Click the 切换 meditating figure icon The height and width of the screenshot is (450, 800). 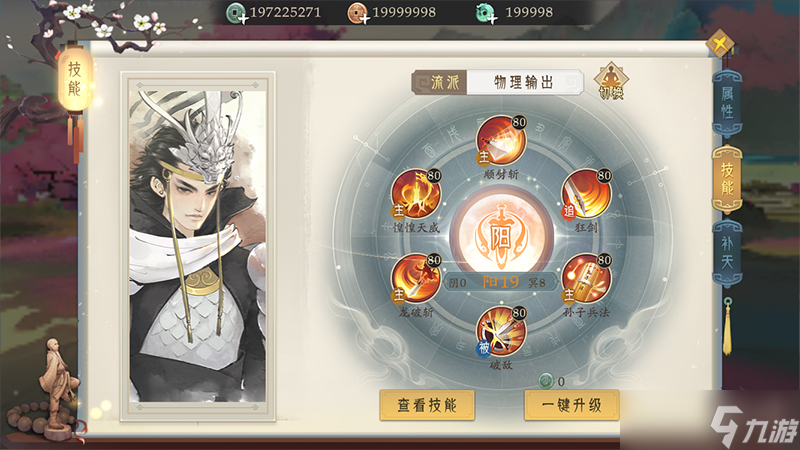(x=611, y=81)
